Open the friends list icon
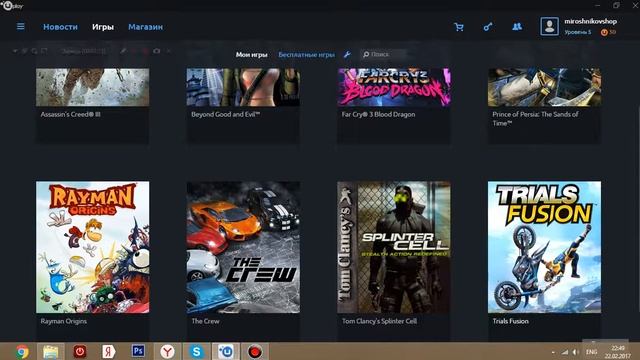The height and width of the screenshot is (360, 640). pyautogui.click(x=517, y=27)
